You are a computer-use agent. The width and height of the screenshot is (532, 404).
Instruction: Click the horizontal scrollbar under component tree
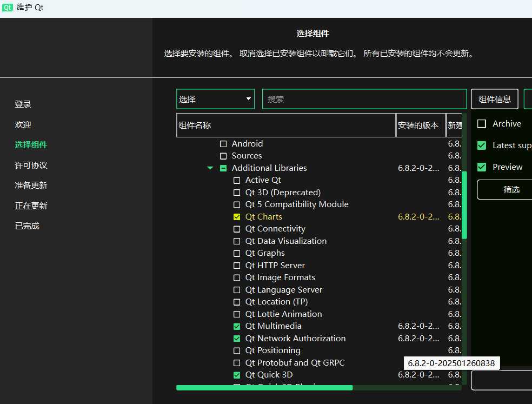point(264,388)
